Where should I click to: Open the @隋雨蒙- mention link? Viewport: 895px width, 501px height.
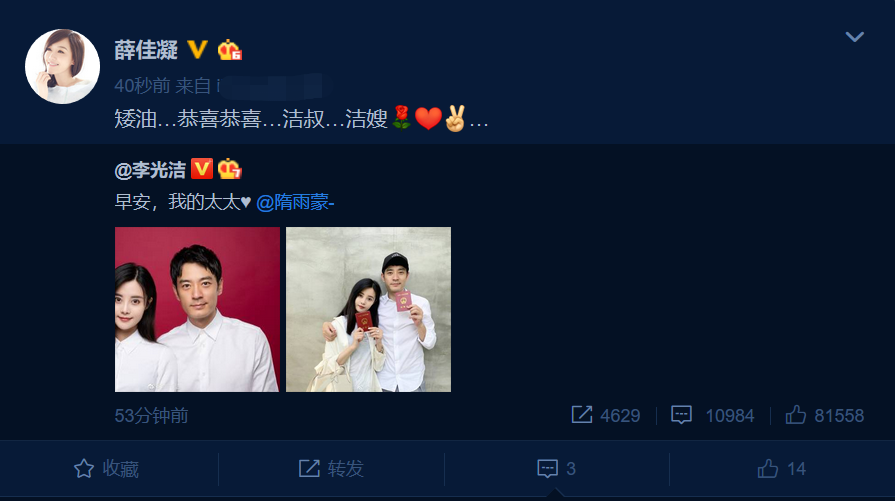[295, 202]
